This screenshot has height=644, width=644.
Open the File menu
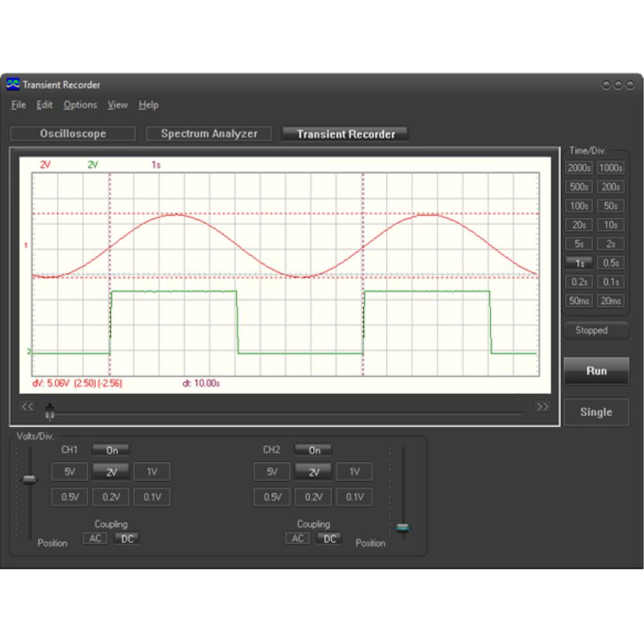tap(19, 105)
